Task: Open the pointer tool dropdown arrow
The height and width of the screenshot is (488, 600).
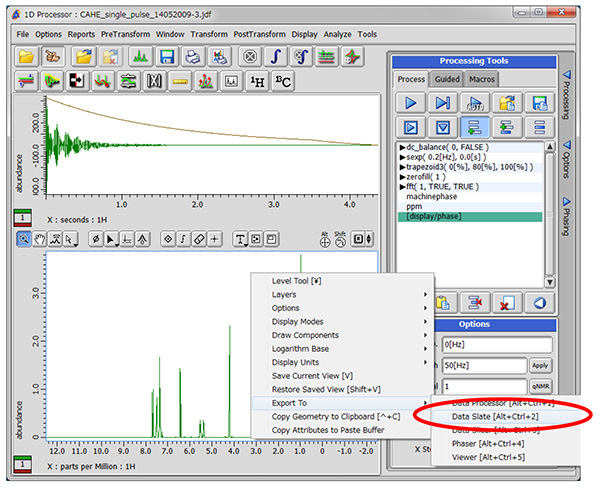Action: [x=76, y=244]
